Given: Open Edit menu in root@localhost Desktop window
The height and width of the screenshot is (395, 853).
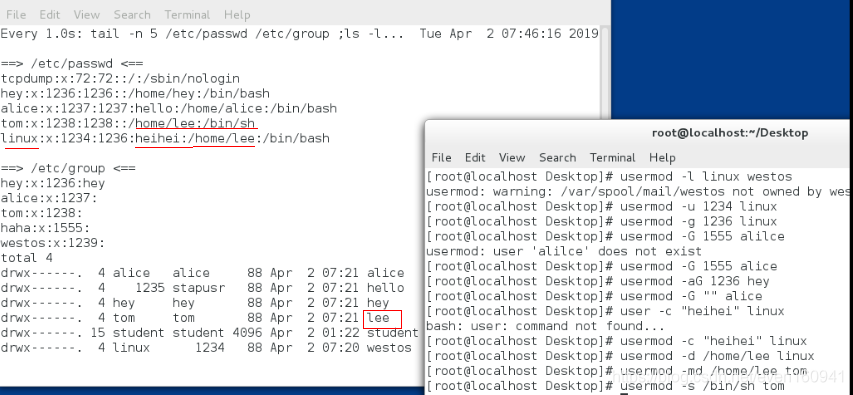Looking at the screenshot, I should [x=475, y=157].
